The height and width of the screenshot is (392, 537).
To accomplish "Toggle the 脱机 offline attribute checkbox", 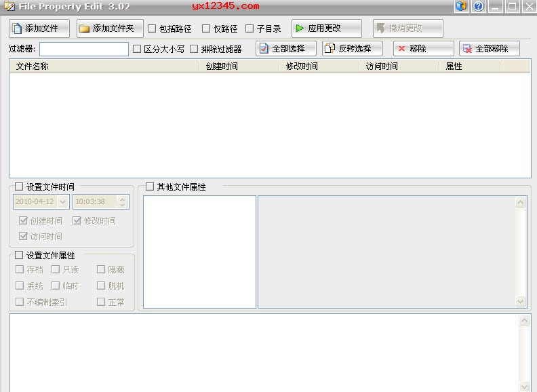I will tap(100, 286).
